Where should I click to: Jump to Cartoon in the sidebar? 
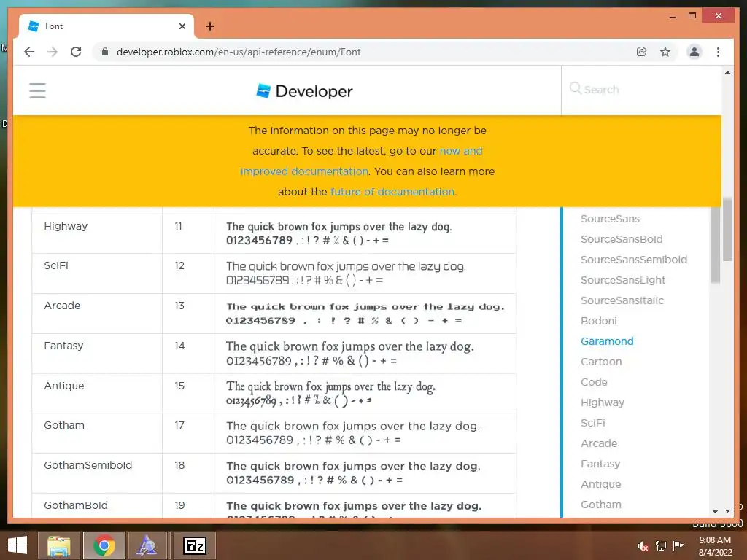(x=601, y=362)
